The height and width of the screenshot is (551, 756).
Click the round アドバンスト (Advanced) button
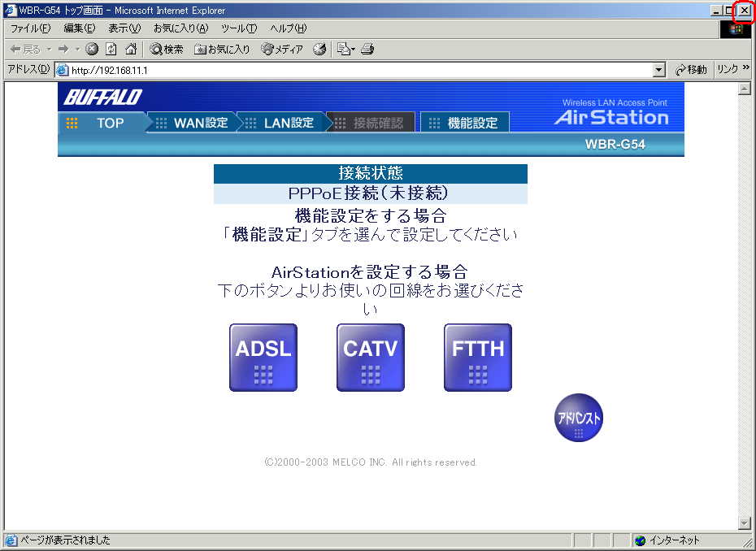tap(579, 418)
